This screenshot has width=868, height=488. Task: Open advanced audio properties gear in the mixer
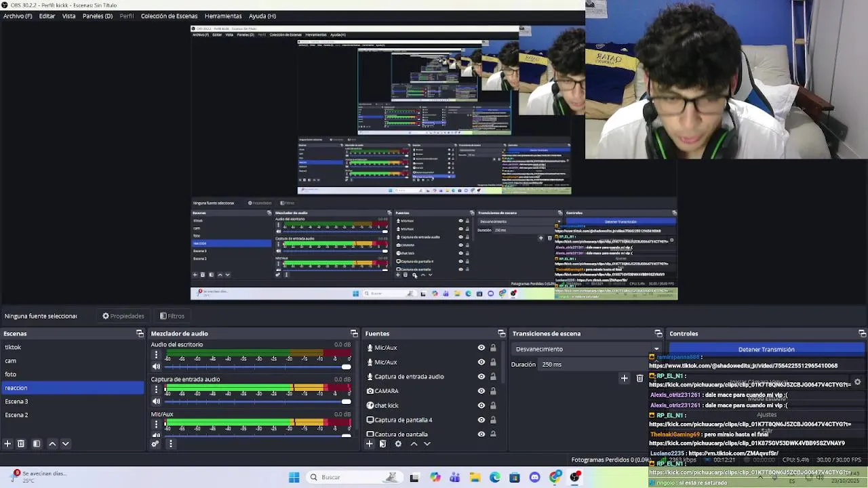(x=155, y=444)
